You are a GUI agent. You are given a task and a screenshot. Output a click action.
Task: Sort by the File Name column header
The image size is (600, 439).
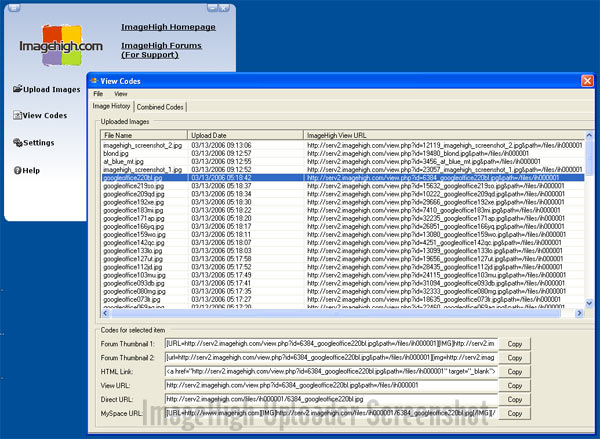[144, 135]
